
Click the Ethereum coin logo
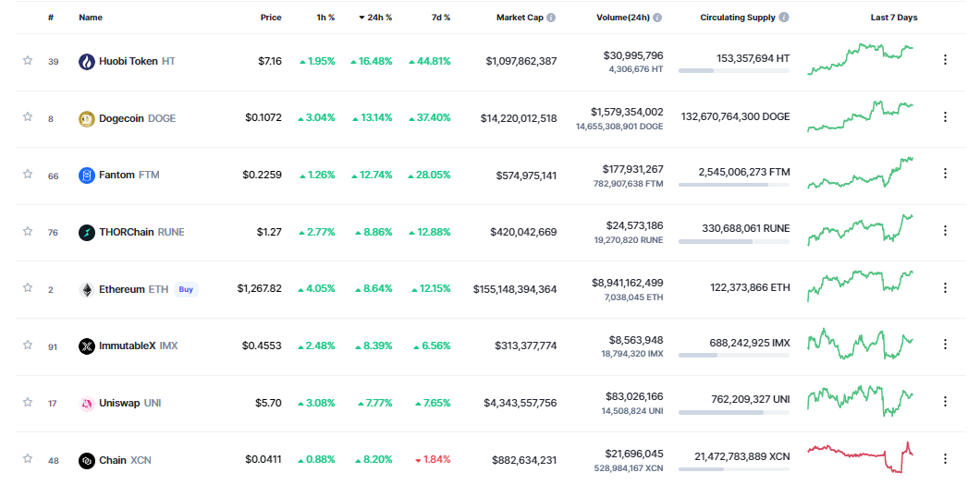[x=87, y=289]
